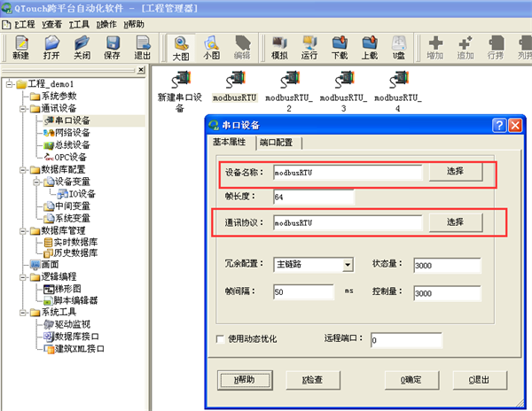Screen dimensions: 532x411
Task: Select 脚本编辑器 in project tree
Action: point(75,300)
